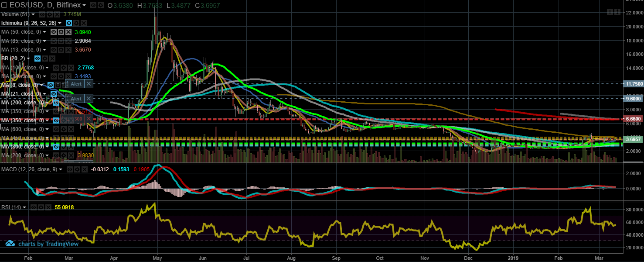This screenshot has width=644, height=262.
Task: Click the Alert label on the 9.6000 line
Action: [x=76, y=99]
